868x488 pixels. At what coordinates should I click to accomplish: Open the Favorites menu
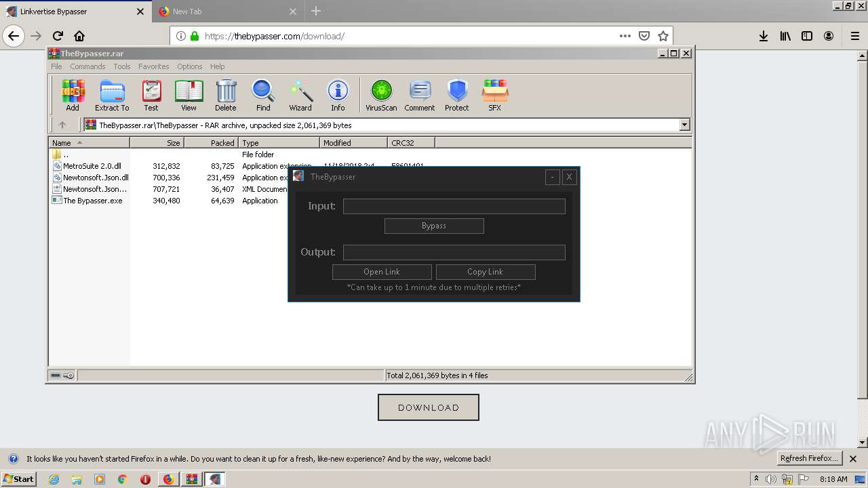(x=154, y=66)
